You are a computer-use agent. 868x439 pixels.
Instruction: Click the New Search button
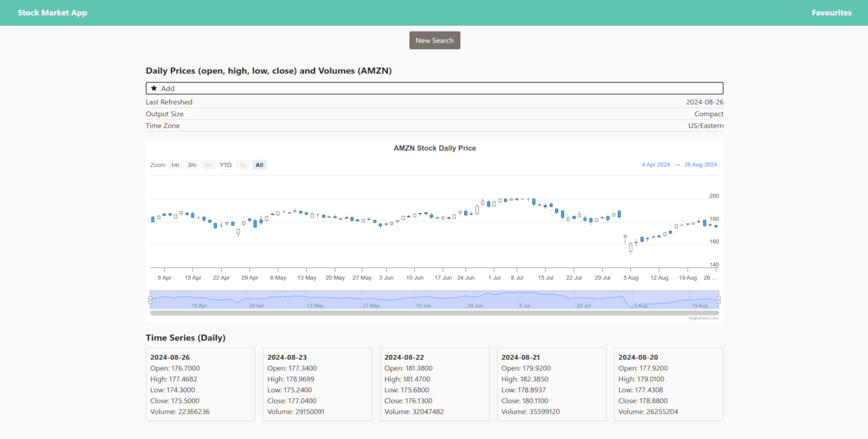coord(434,40)
